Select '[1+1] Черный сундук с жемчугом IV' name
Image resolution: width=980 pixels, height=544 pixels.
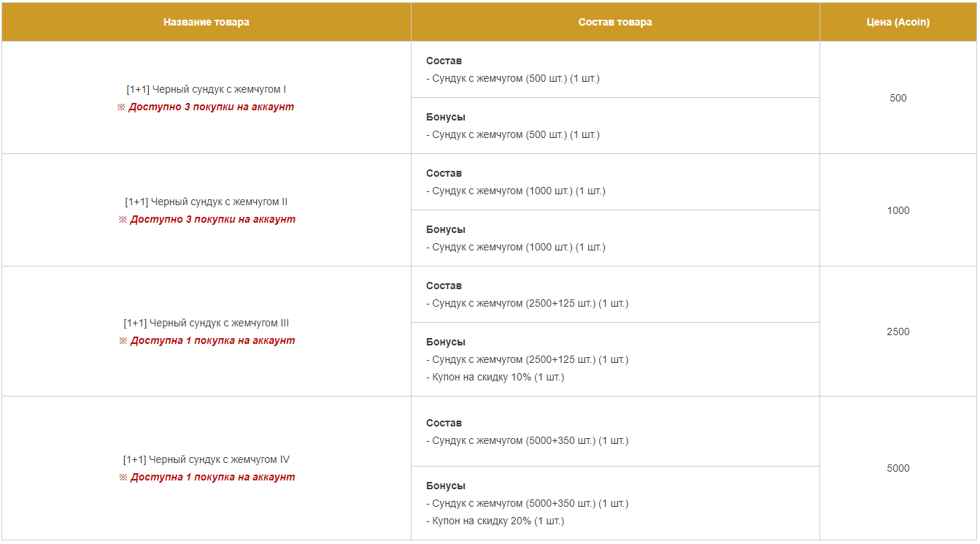point(207,459)
